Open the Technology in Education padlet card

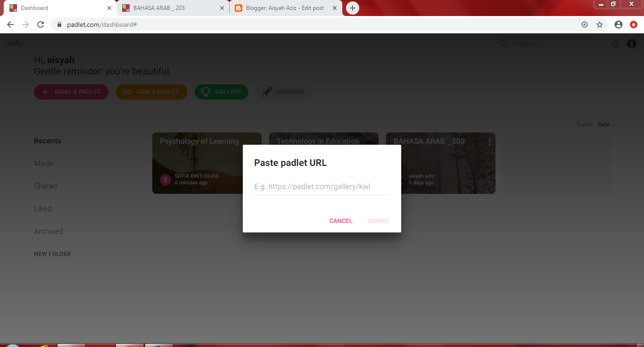coord(324,138)
